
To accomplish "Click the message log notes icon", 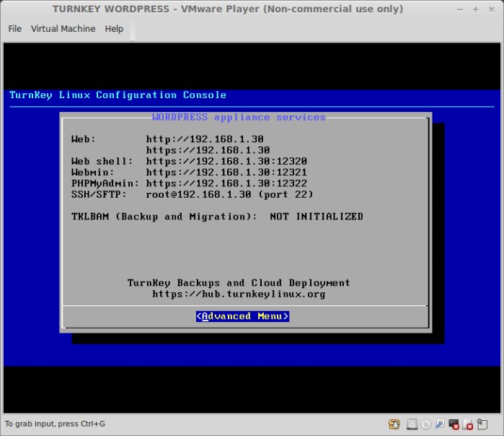I will [x=482, y=424].
